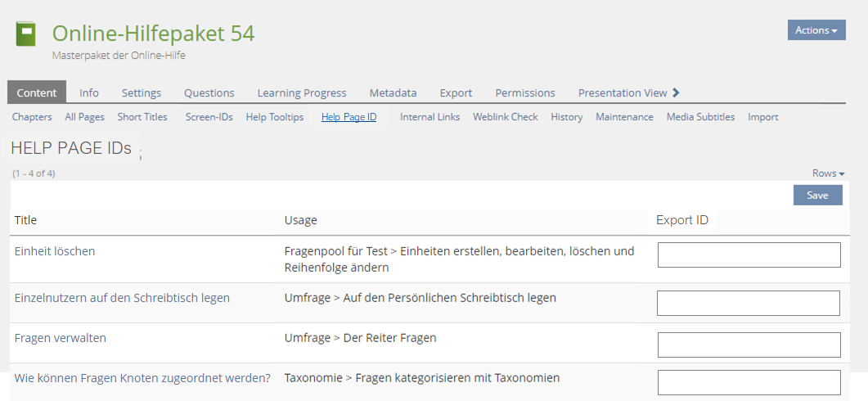Go to the Weblink Check subtab
This screenshot has width=868, height=401.
pos(505,117)
